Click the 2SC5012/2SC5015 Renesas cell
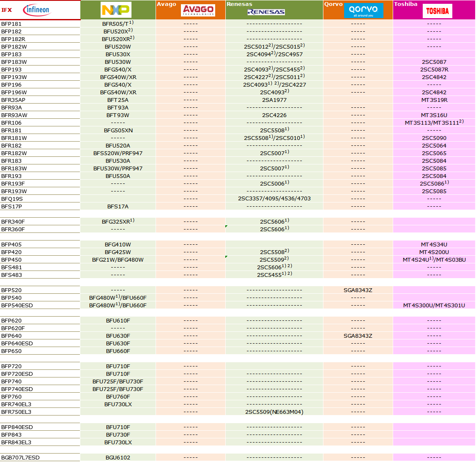The image size is (476, 462). (x=274, y=46)
